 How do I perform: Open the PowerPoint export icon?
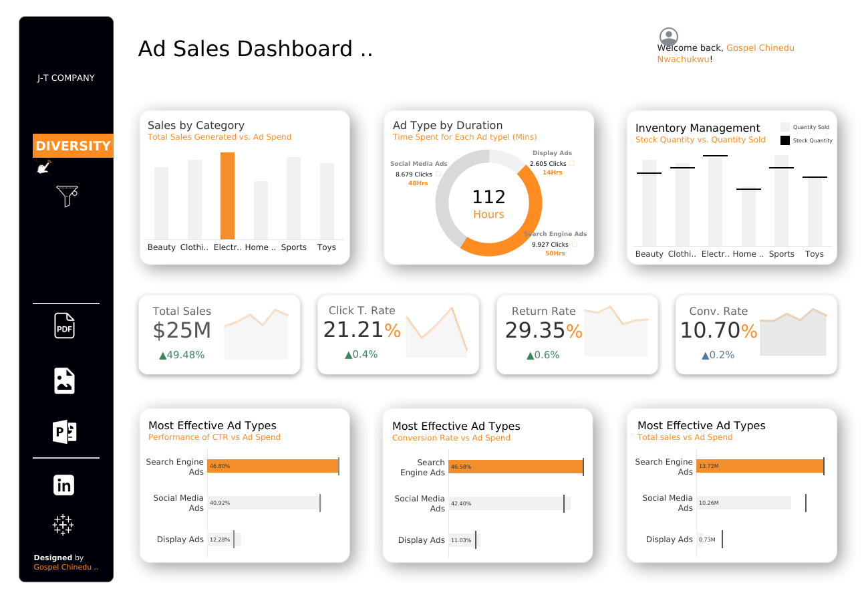pyautogui.click(x=65, y=432)
